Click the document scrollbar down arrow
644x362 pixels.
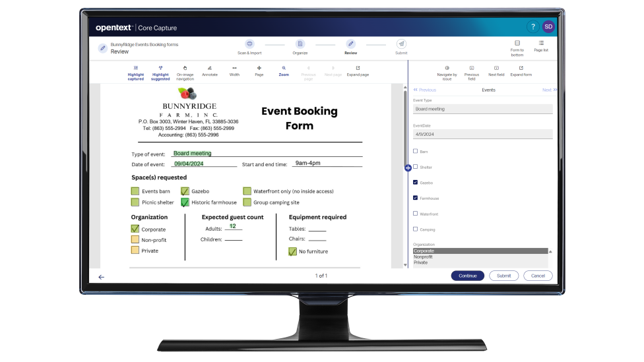[x=405, y=265]
